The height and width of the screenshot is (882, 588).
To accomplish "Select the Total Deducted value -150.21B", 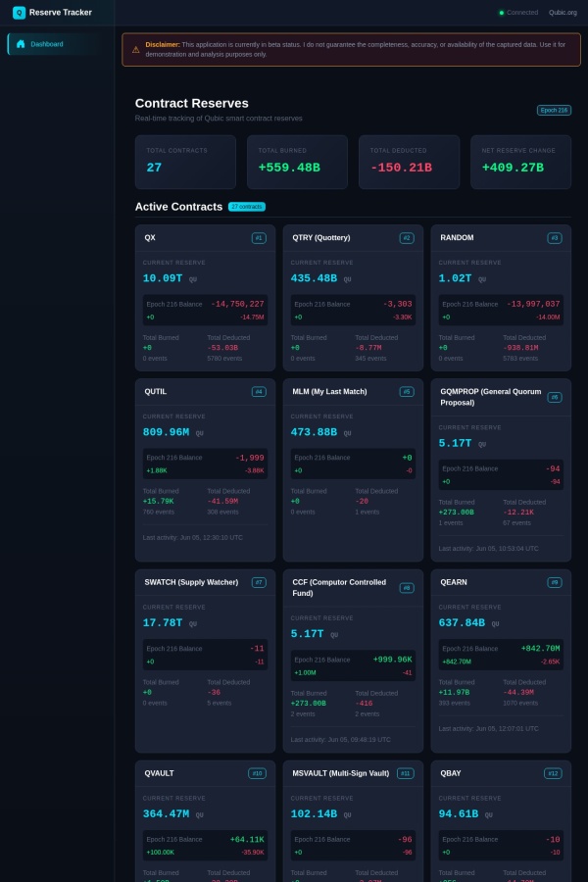I will [401, 168].
